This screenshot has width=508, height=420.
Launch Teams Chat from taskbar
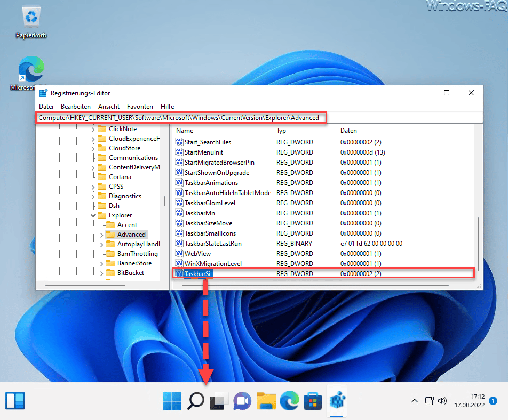coord(242,401)
